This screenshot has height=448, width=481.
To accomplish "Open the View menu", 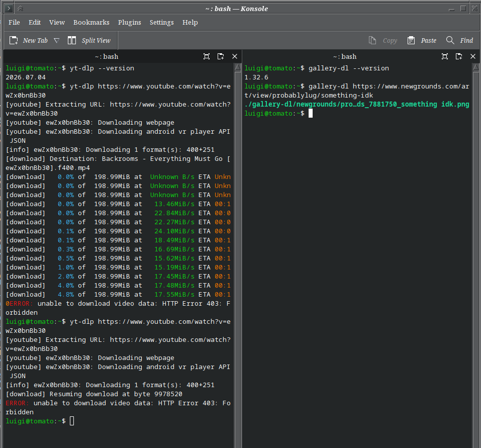I will [57, 23].
